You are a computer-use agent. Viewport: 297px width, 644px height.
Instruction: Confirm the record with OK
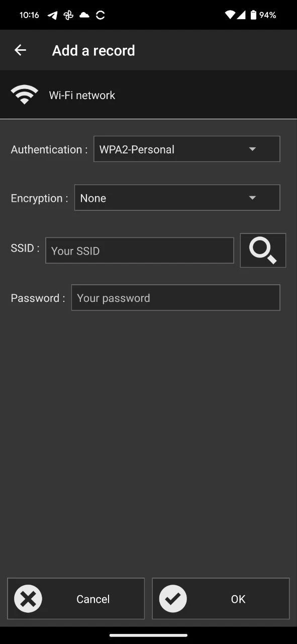(x=221, y=599)
